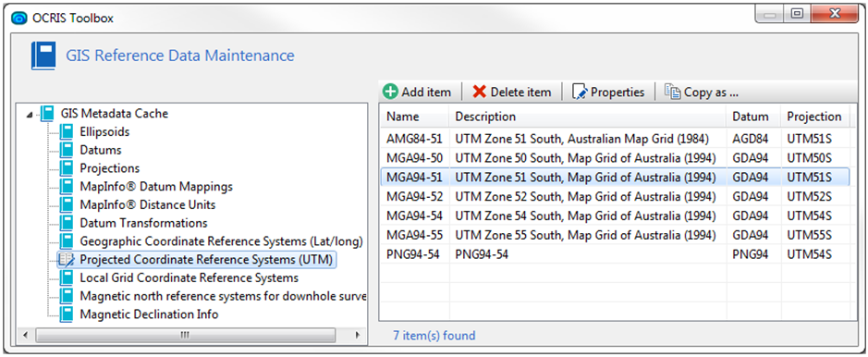Select the Ellipsoids tree item

[104, 132]
